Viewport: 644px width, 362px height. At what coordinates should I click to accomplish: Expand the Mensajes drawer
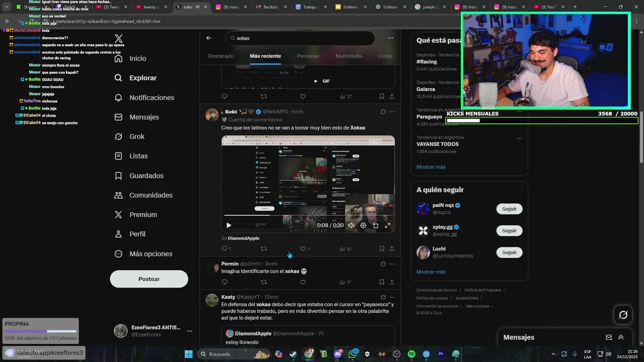pos(621,337)
